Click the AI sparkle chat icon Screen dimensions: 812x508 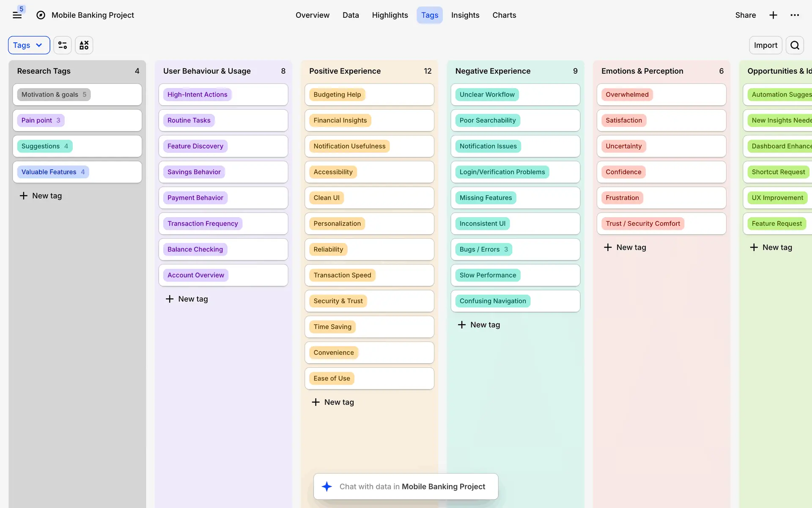pyautogui.click(x=326, y=486)
